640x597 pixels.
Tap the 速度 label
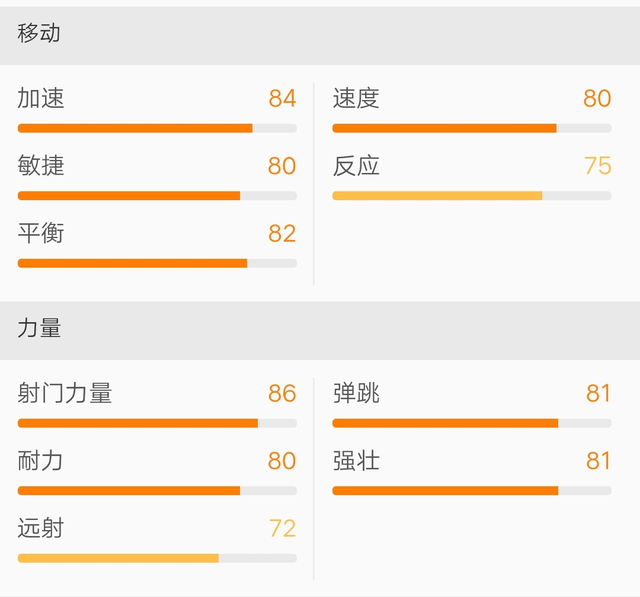pos(356,98)
